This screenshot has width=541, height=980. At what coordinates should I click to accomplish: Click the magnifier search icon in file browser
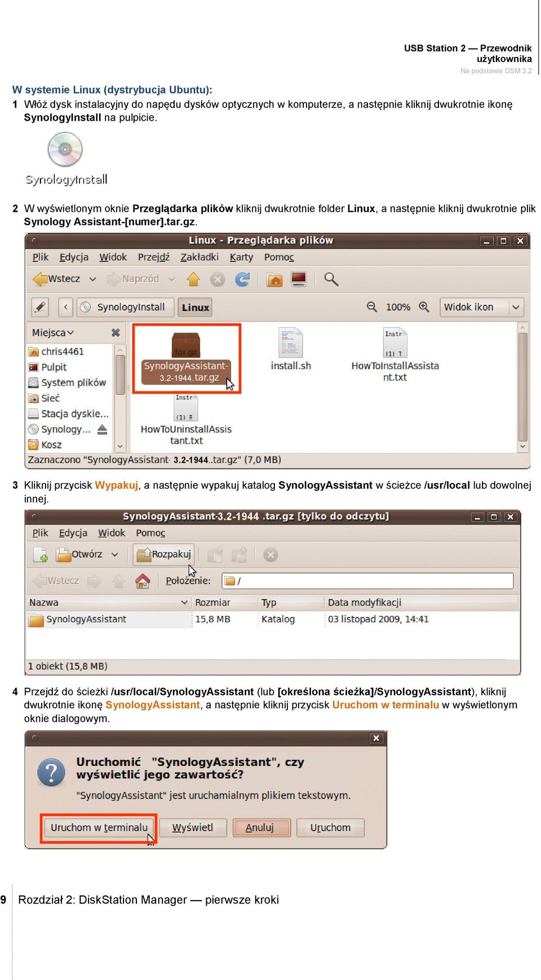(x=331, y=279)
